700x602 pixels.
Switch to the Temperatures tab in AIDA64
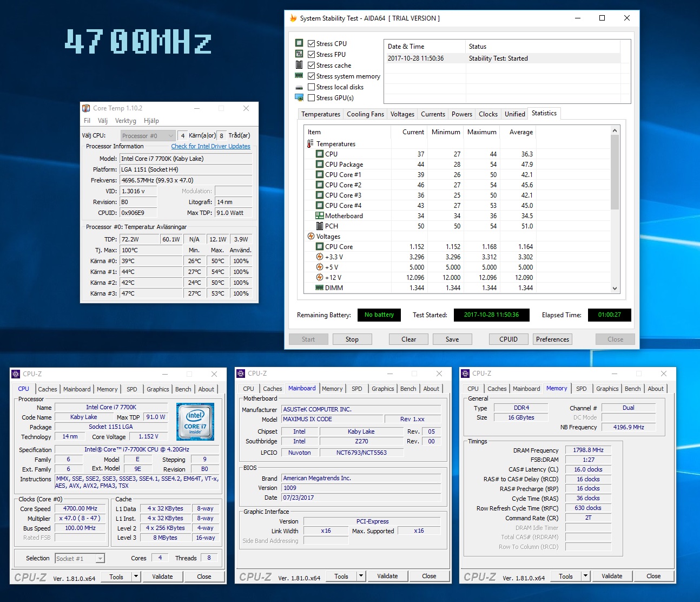click(x=321, y=114)
